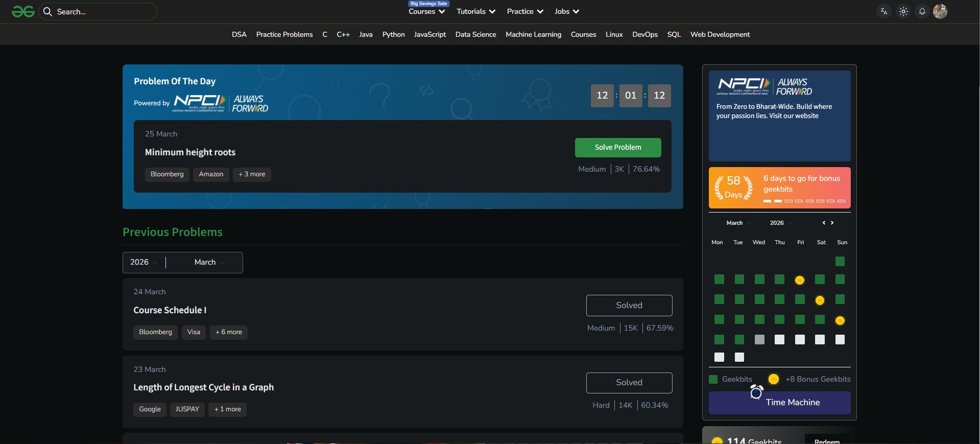Click the alarm clock icon beside Time Machine

point(756,392)
